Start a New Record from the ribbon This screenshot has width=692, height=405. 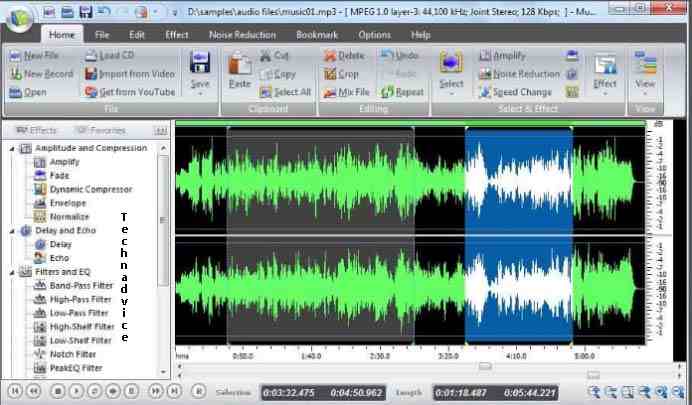[x=41, y=74]
